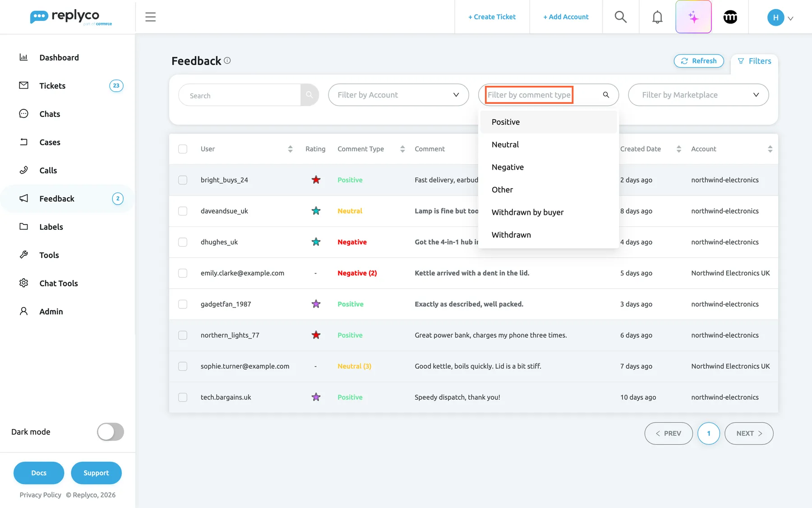
Task: Click the Add Account button
Action: pyautogui.click(x=566, y=17)
